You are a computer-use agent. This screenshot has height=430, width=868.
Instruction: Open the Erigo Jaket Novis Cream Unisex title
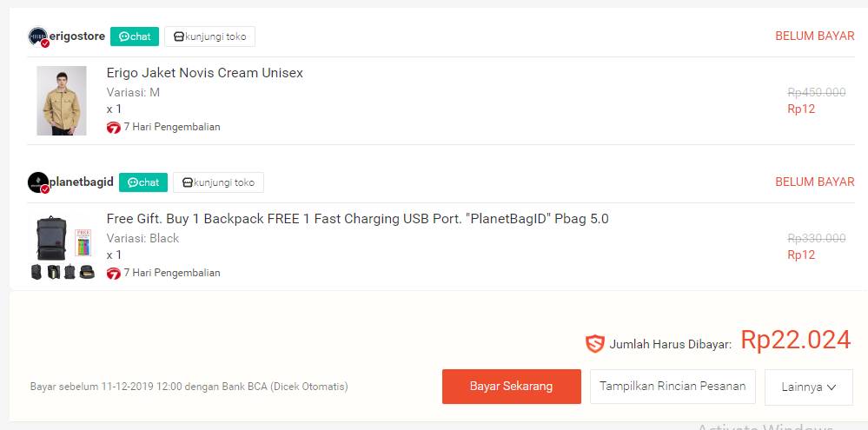(x=204, y=73)
